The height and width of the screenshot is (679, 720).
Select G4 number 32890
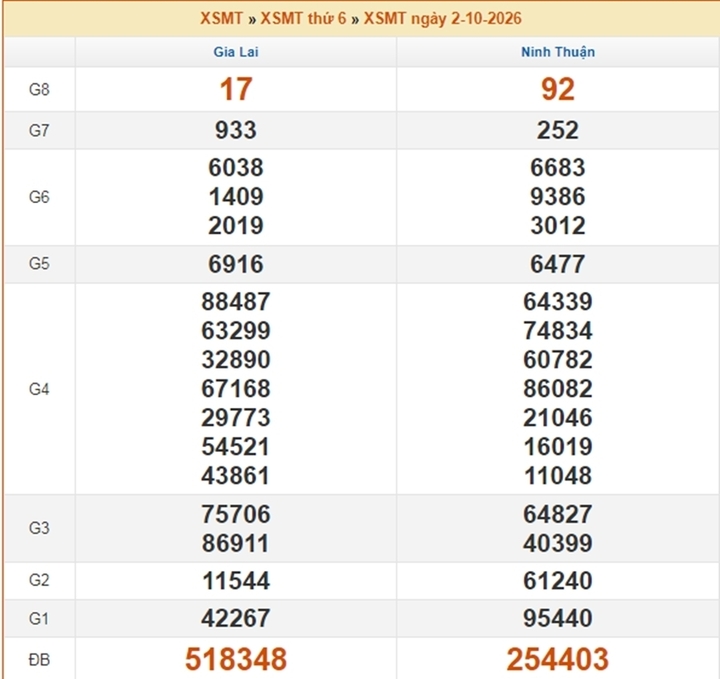[x=236, y=359]
